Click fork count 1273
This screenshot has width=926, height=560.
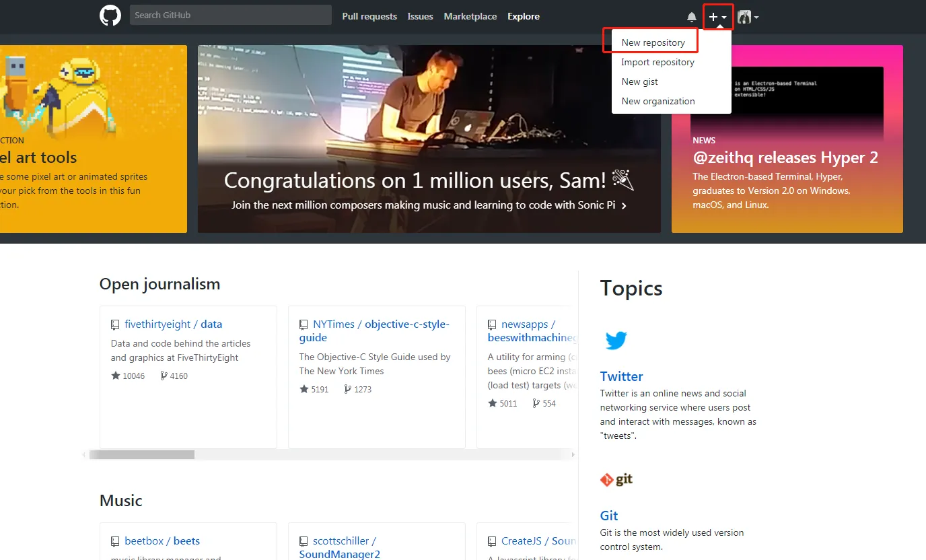tap(357, 389)
